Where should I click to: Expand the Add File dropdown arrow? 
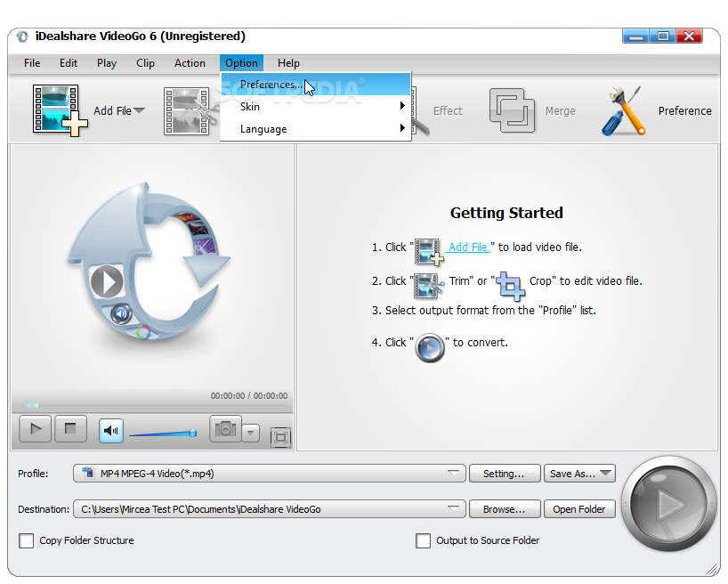pyautogui.click(x=139, y=110)
